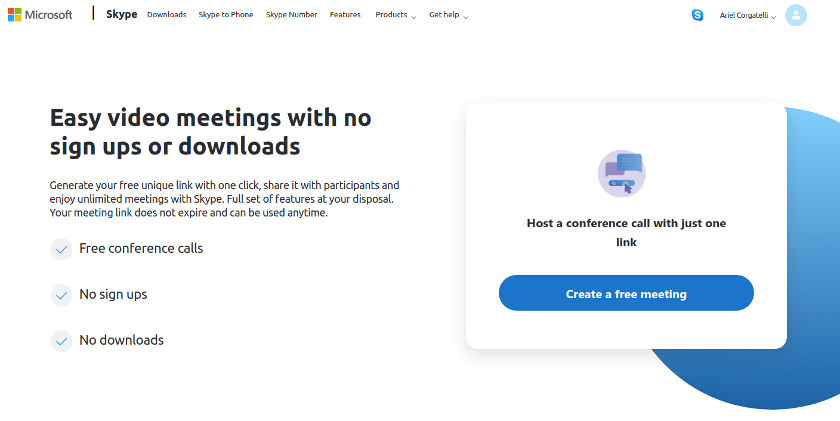Screen dimensions: 840x421
Task: Click the Free conference calls label
Action: pos(141,248)
